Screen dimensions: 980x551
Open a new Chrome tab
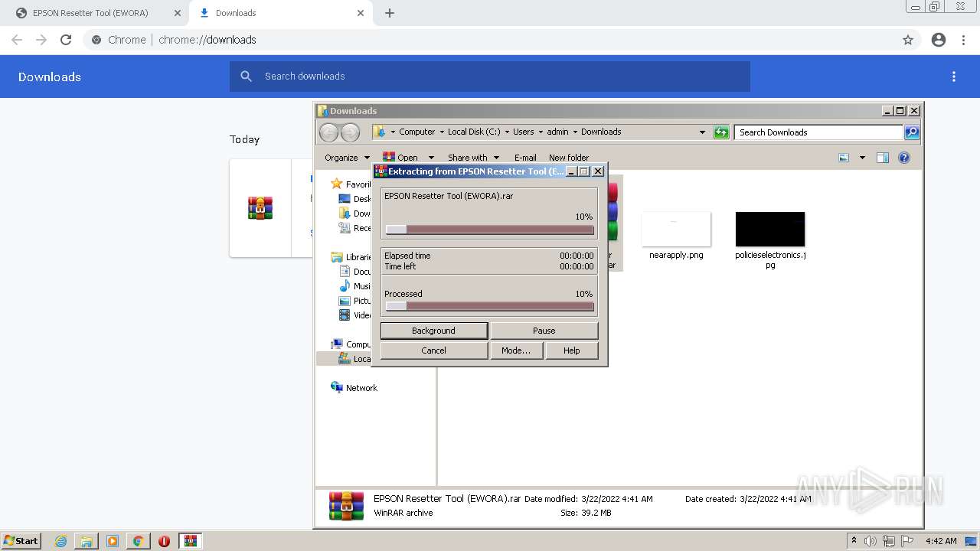tap(390, 13)
